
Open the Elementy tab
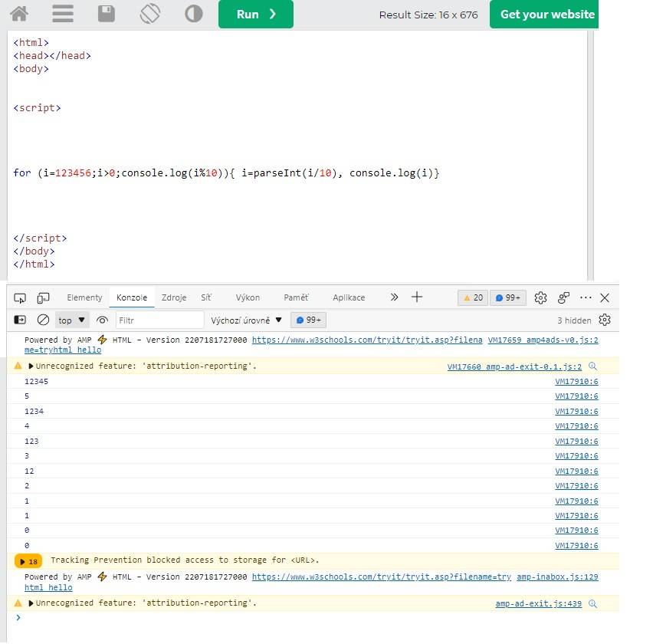tap(84, 297)
